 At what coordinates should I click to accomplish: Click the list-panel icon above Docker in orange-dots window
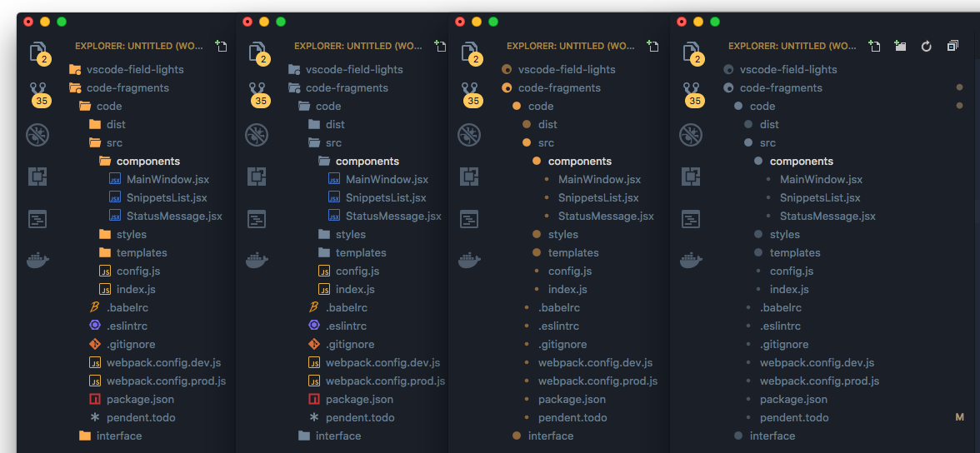coord(469,219)
